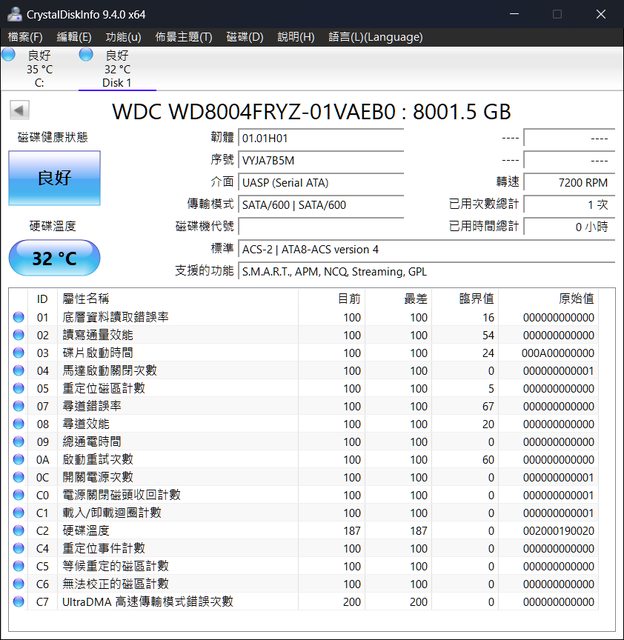
Task: Click the 32 °C temperature button
Action: click(54, 258)
